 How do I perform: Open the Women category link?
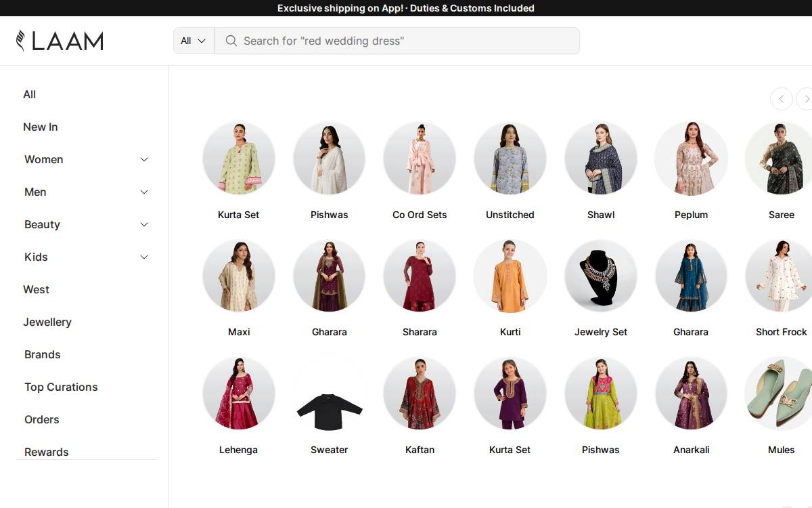click(43, 159)
